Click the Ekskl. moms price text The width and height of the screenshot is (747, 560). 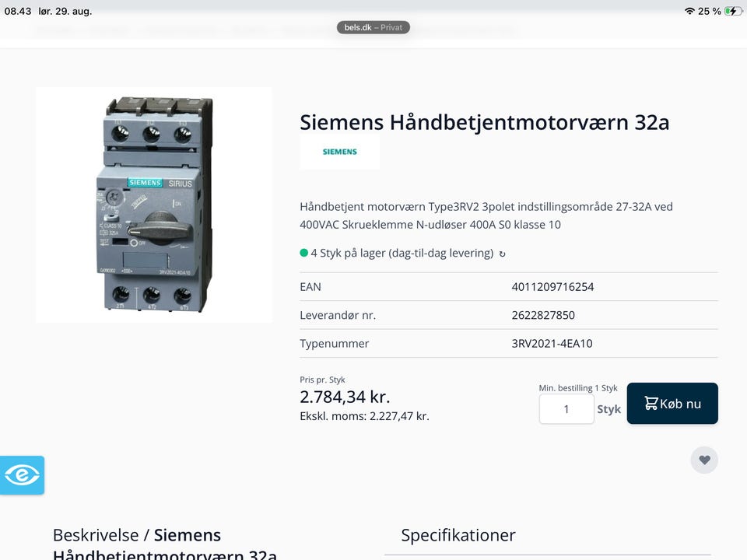click(364, 416)
